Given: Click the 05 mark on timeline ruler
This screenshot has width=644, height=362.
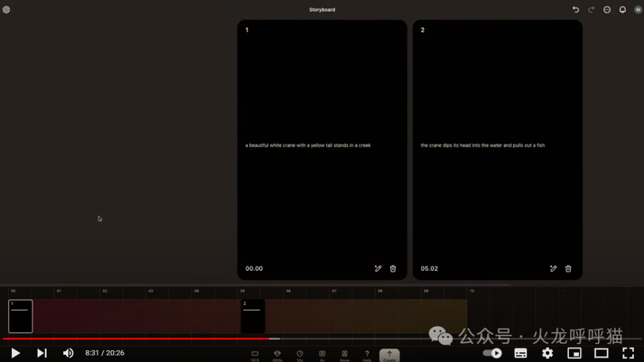Looking at the screenshot, I should tap(242, 291).
